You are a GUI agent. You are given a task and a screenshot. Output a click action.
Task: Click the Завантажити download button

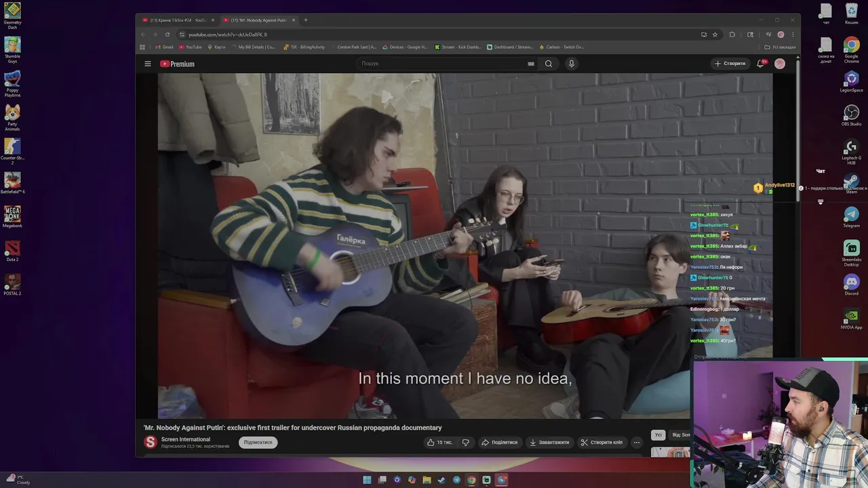point(549,443)
